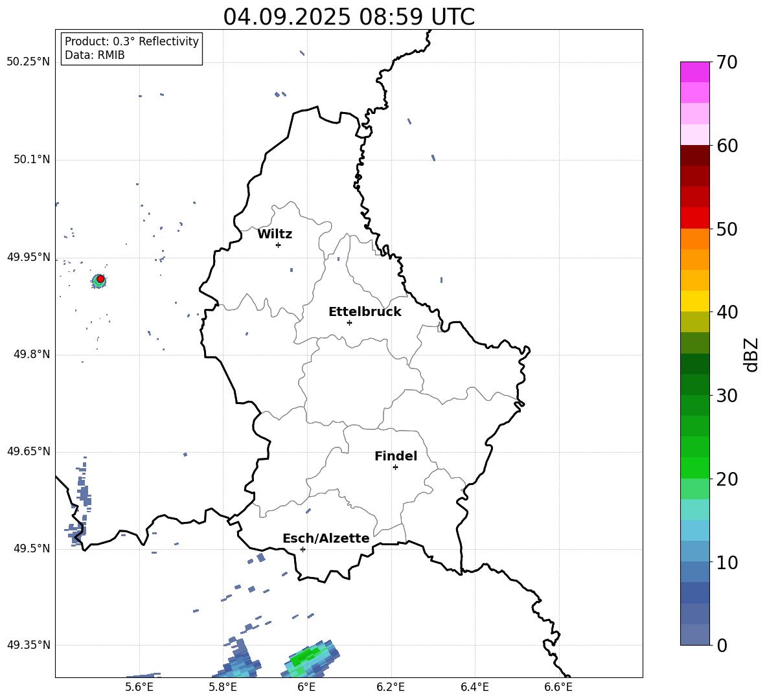767x700 pixels.
Task: Click the Wiltz city label
Action: coord(275,234)
